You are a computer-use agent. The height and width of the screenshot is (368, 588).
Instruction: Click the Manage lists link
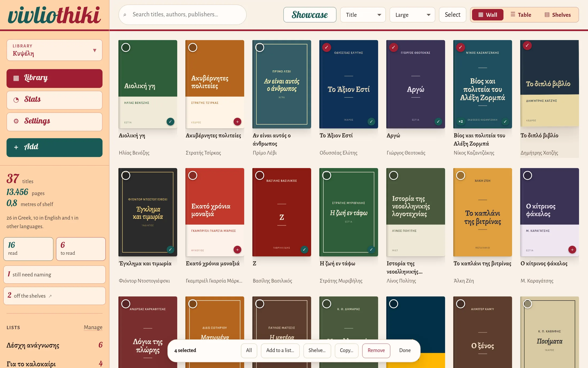pyautogui.click(x=93, y=327)
